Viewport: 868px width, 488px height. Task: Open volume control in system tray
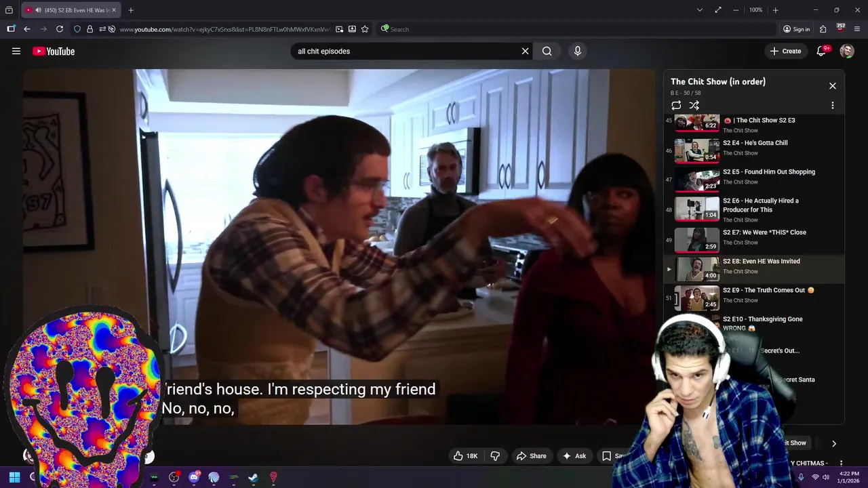point(827,477)
